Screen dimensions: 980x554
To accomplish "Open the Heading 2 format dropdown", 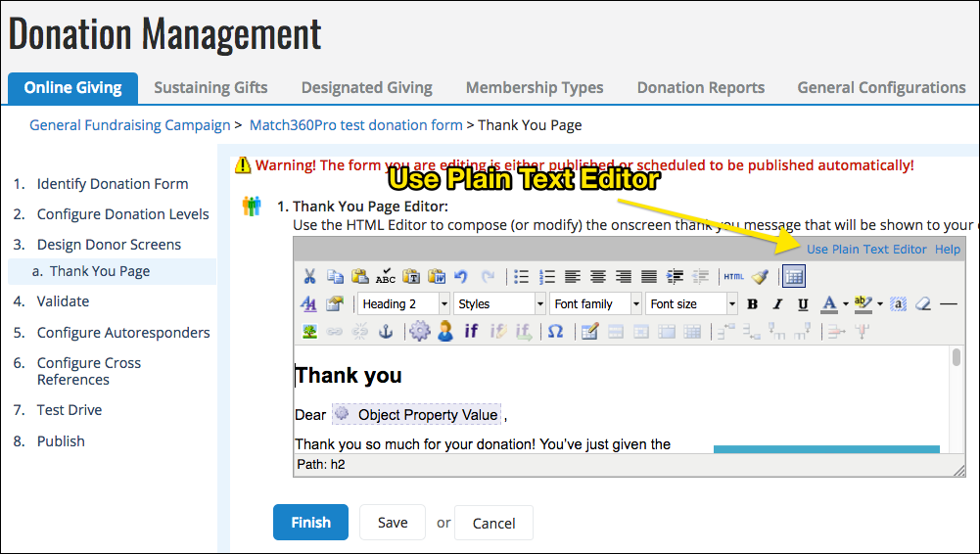I will pos(404,304).
